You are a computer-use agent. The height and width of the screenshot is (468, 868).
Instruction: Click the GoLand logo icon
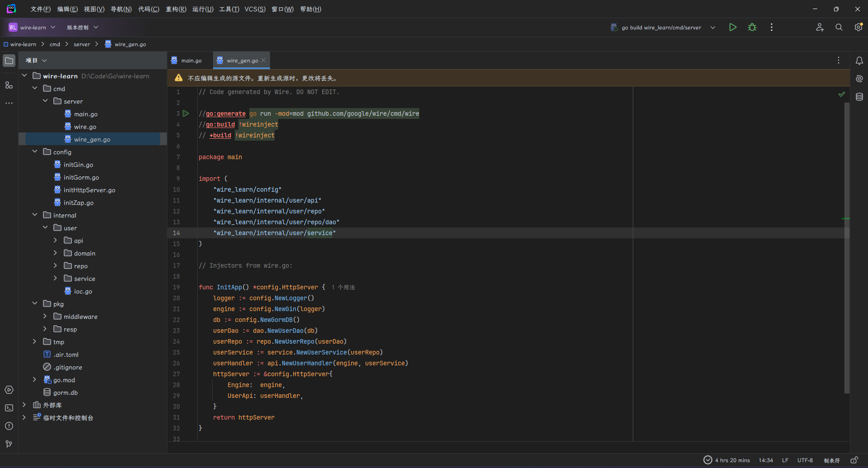click(11, 9)
